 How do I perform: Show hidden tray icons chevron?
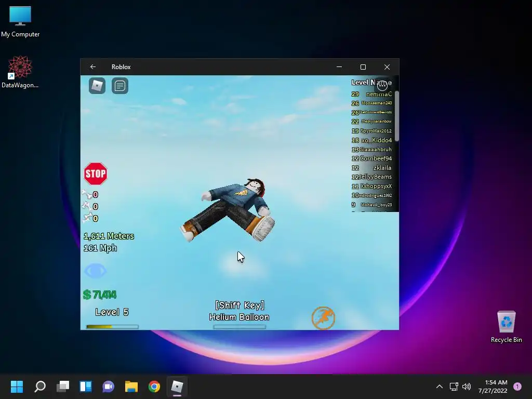point(440,387)
